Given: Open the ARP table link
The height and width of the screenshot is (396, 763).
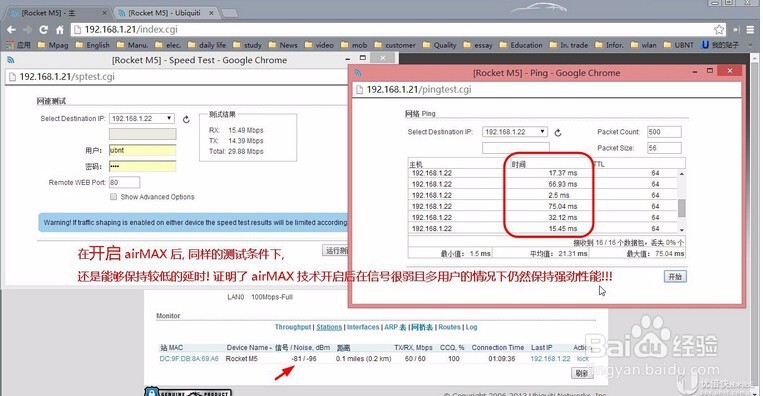Looking at the screenshot, I should pyautogui.click(x=395, y=327).
